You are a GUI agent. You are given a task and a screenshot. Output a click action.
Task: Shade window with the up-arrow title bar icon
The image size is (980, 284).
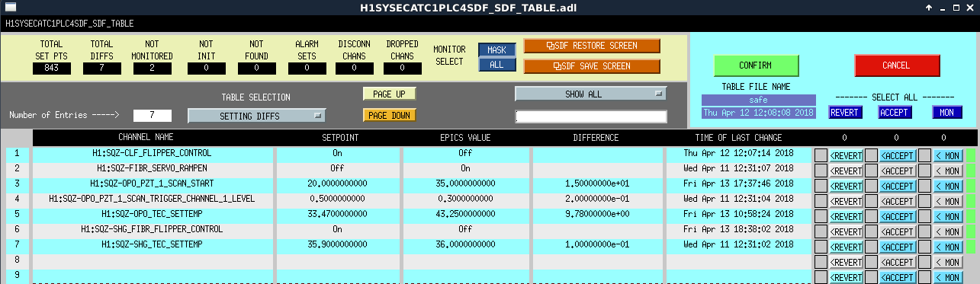[x=929, y=8]
